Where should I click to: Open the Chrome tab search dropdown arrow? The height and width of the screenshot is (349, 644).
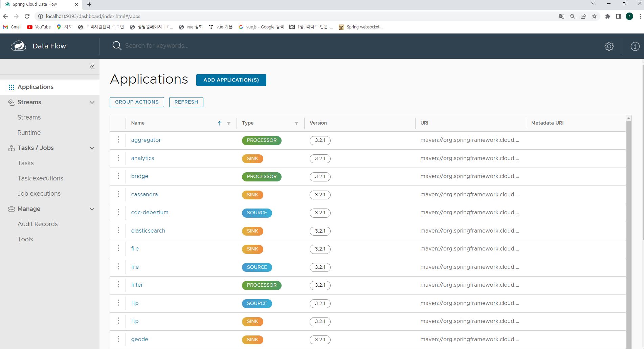[593, 4]
